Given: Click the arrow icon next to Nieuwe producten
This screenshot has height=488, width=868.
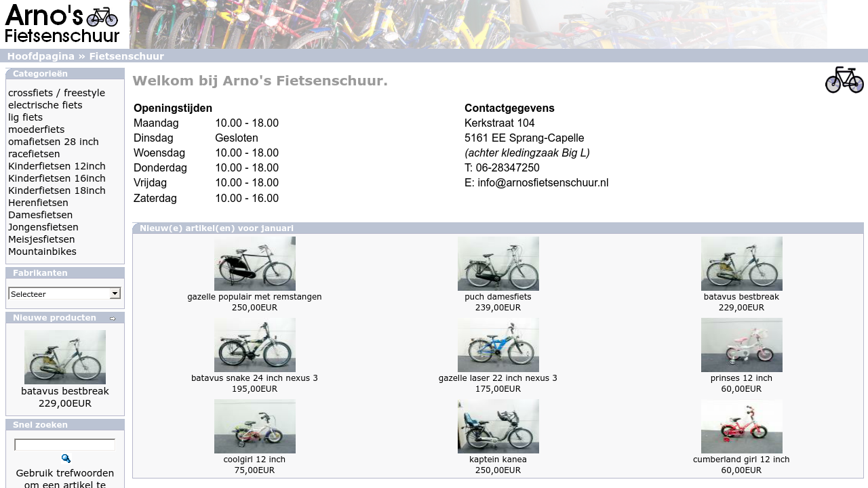Looking at the screenshot, I should [113, 319].
